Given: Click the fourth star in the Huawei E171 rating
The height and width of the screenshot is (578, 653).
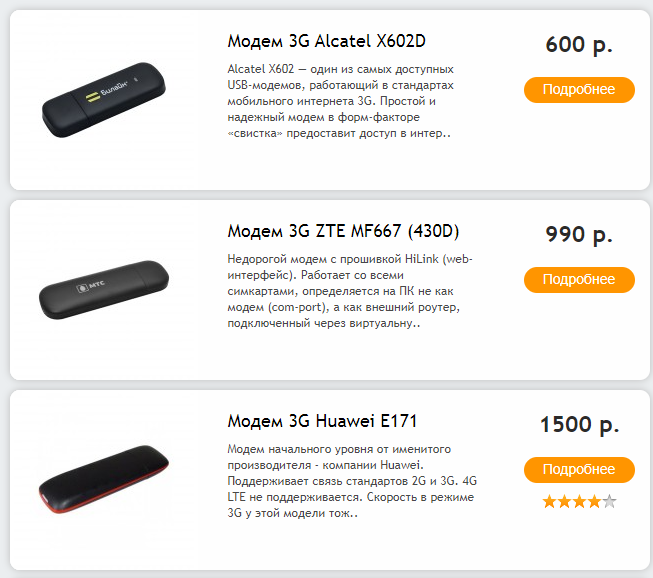Looking at the screenshot, I should pos(594,501).
